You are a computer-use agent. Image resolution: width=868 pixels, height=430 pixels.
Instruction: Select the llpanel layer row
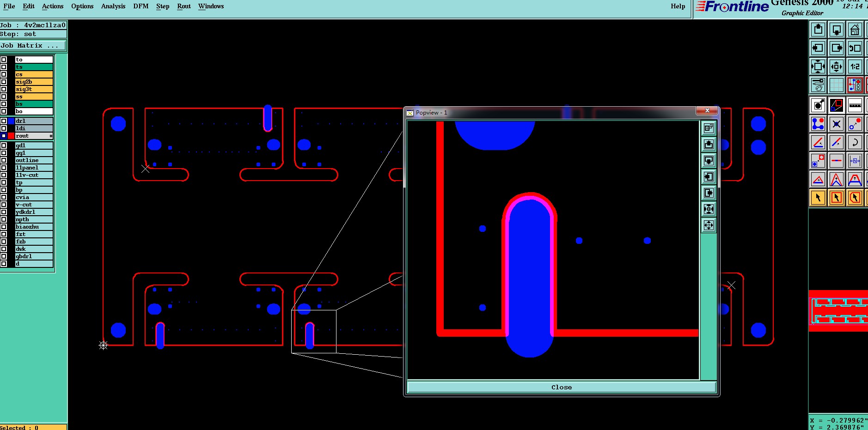coord(34,168)
